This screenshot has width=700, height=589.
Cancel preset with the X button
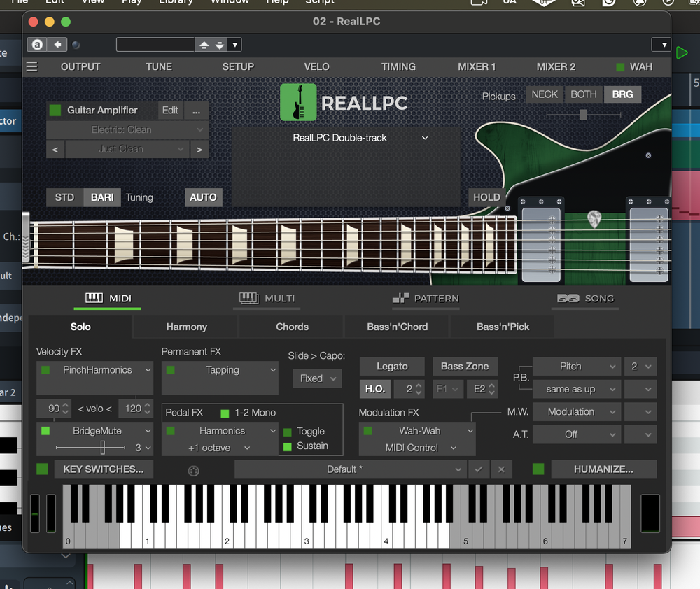tap(501, 469)
